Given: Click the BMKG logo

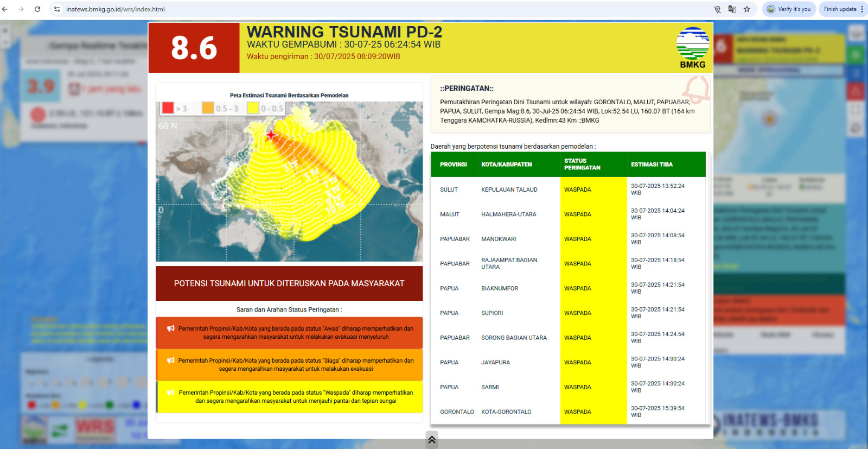Looking at the screenshot, I should tap(693, 47).
